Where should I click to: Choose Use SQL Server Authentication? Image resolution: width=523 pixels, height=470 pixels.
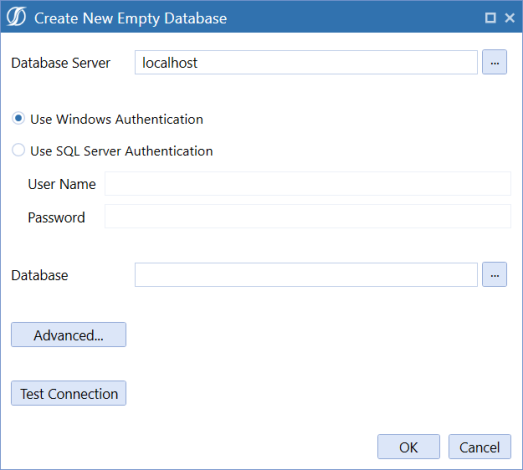pos(112,151)
